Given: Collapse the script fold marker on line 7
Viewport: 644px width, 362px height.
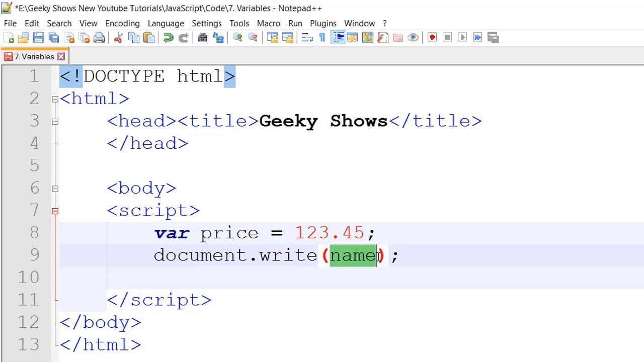Looking at the screenshot, I should click(x=55, y=211).
